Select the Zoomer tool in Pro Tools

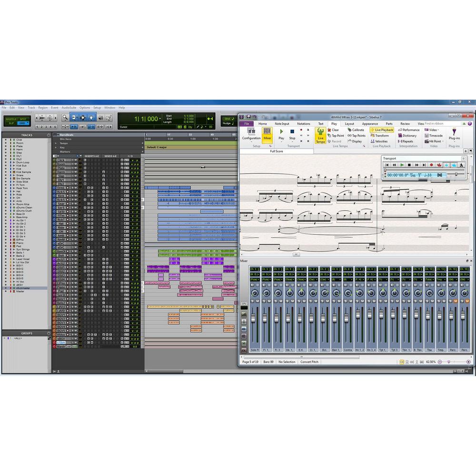(x=65, y=118)
